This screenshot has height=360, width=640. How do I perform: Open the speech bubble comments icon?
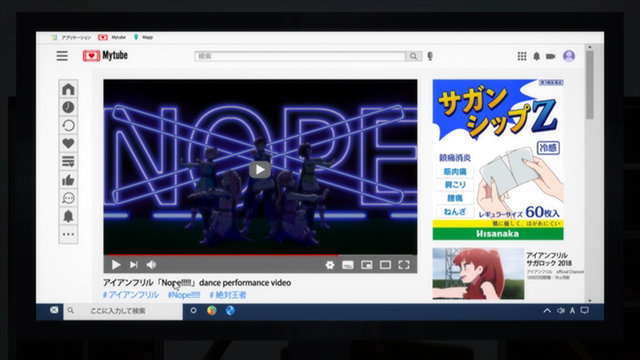68,198
